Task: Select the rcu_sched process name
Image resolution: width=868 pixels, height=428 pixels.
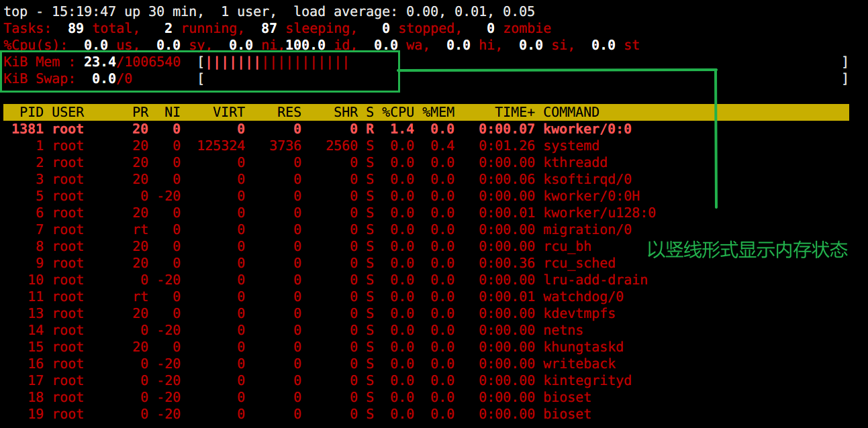Action: (579, 263)
